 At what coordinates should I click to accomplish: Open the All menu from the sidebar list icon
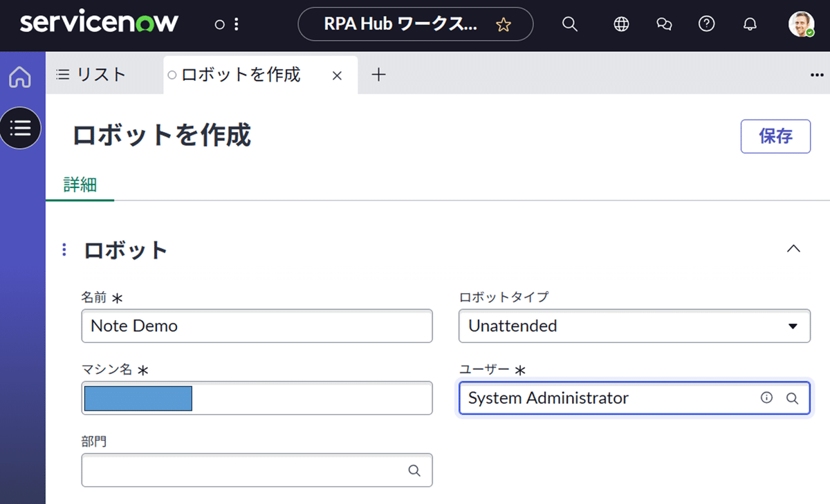[21, 128]
